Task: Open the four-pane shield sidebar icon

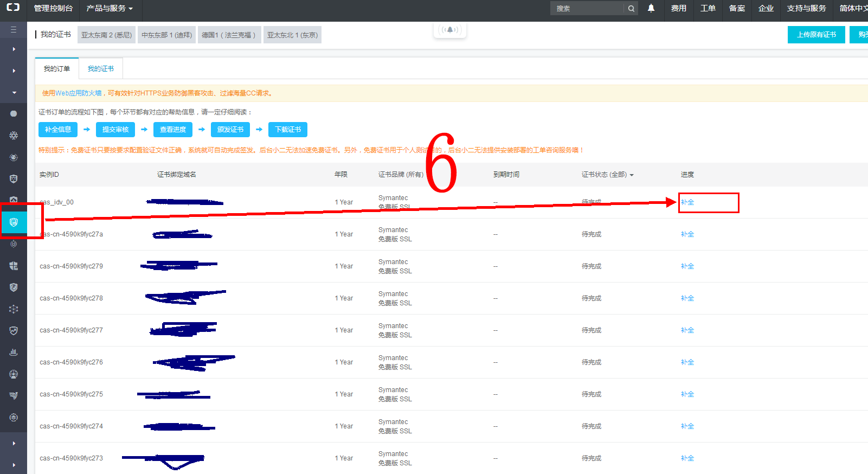Action: [x=14, y=266]
